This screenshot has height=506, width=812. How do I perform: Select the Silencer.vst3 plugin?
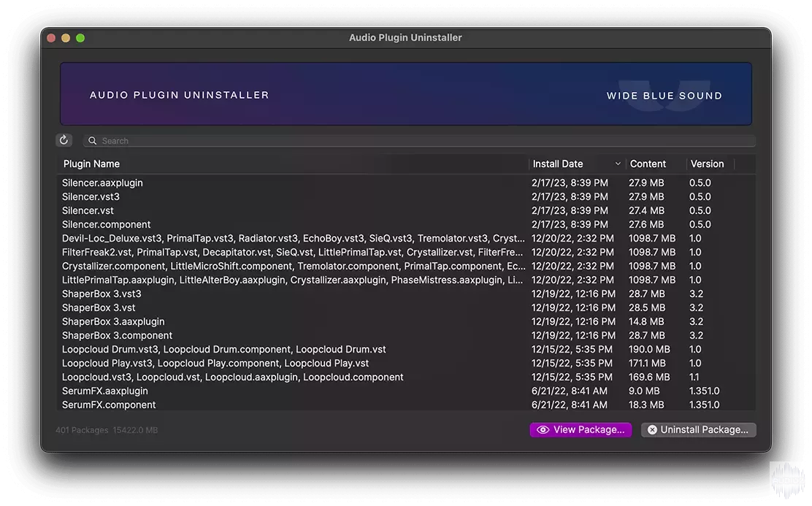tap(406, 197)
